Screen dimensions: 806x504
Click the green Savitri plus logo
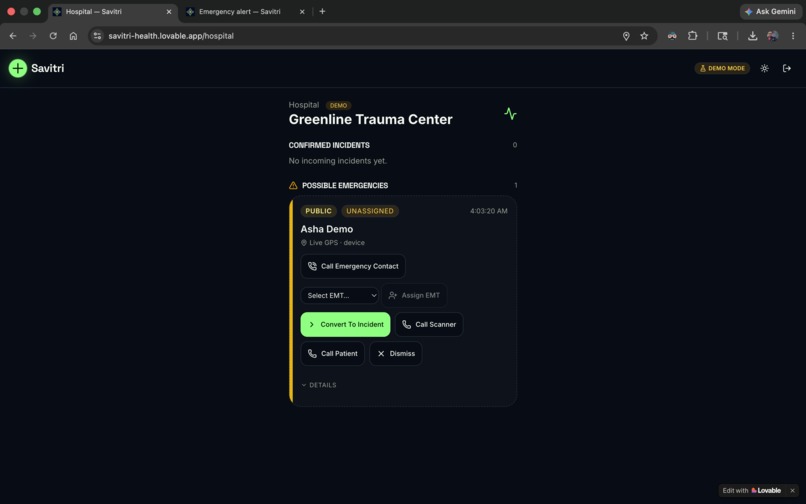pos(18,68)
